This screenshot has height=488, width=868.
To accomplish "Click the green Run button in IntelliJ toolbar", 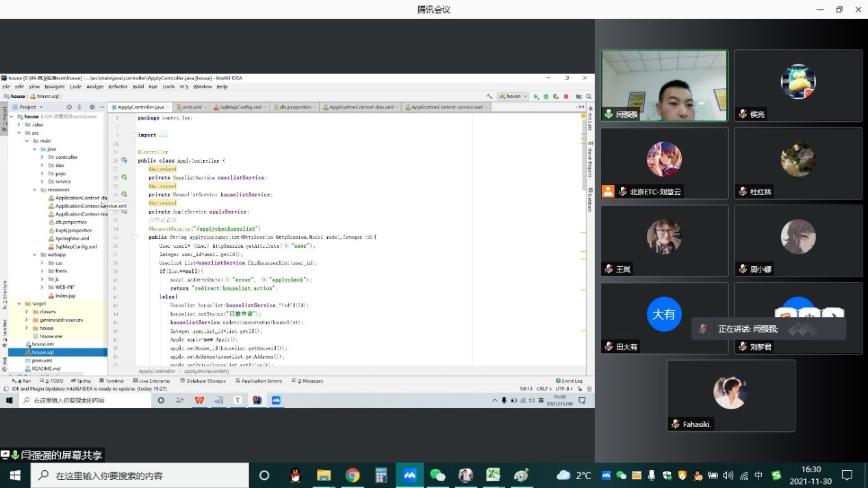I will [x=536, y=97].
